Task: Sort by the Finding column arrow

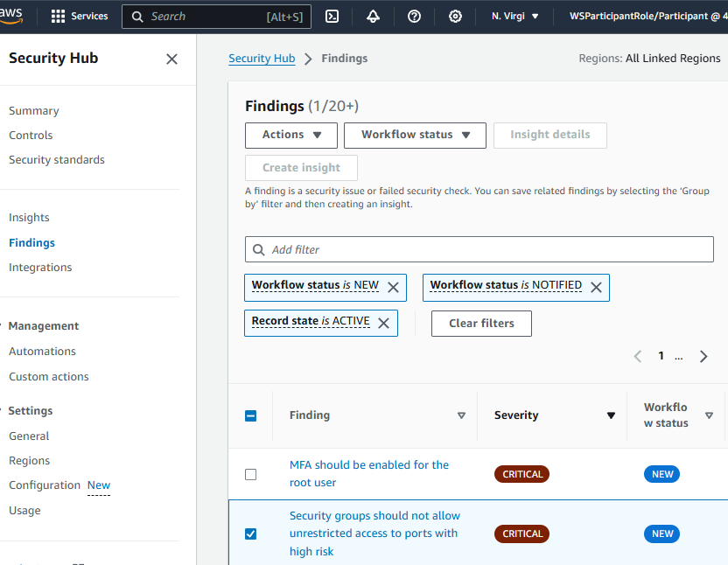Action: tap(461, 415)
